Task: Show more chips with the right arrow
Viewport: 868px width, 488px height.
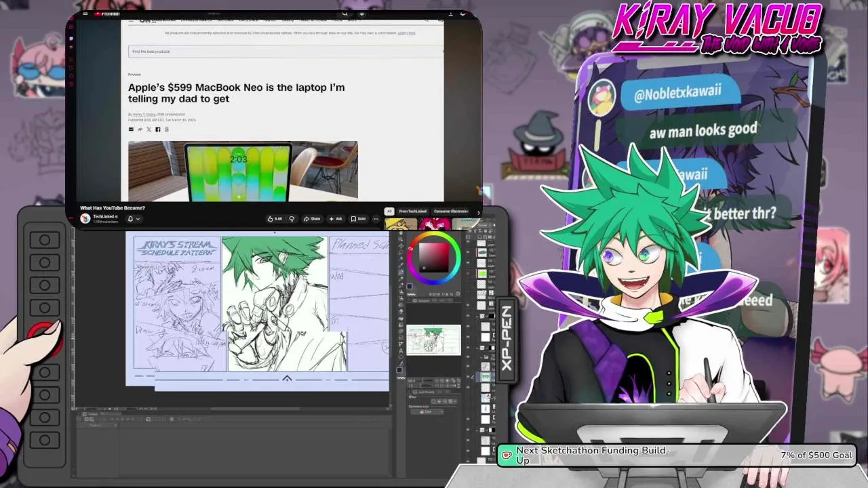Action: tap(478, 212)
